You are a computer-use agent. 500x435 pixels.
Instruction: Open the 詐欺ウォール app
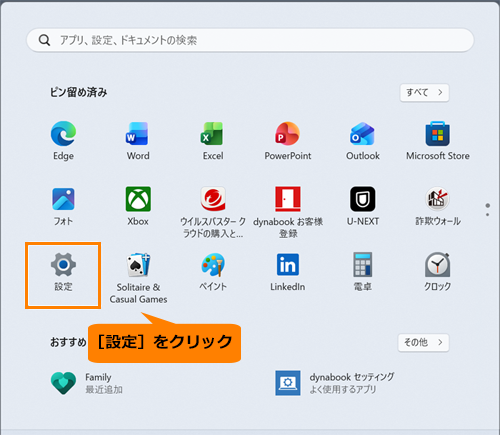pos(438,199)
